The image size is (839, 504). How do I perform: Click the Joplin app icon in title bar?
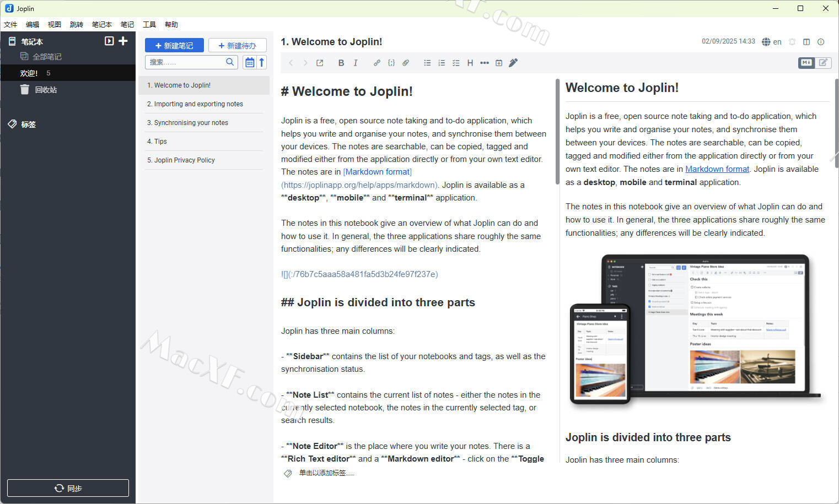click(x=9, y=8)
